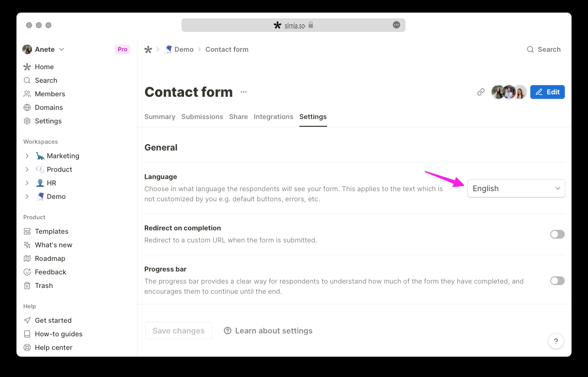Click the asterisk breadcrumb home icon
Screen dimensions: 588x377
pyautogui.click(x=148, y=49)
